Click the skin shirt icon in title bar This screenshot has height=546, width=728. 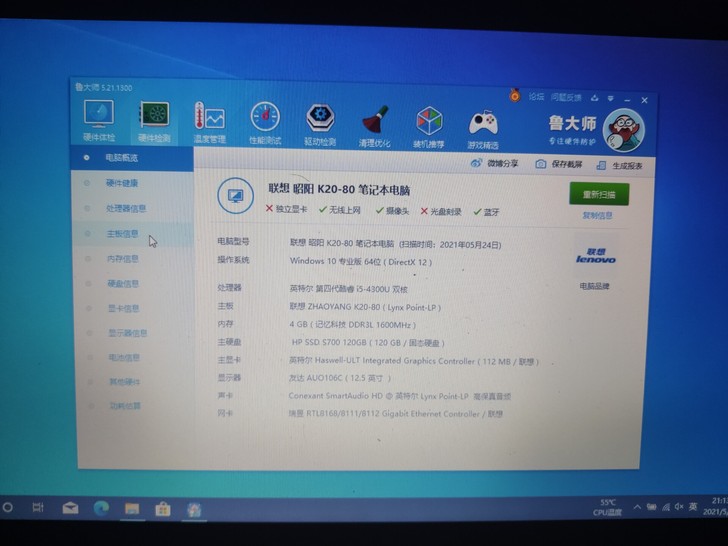[595, 98]
